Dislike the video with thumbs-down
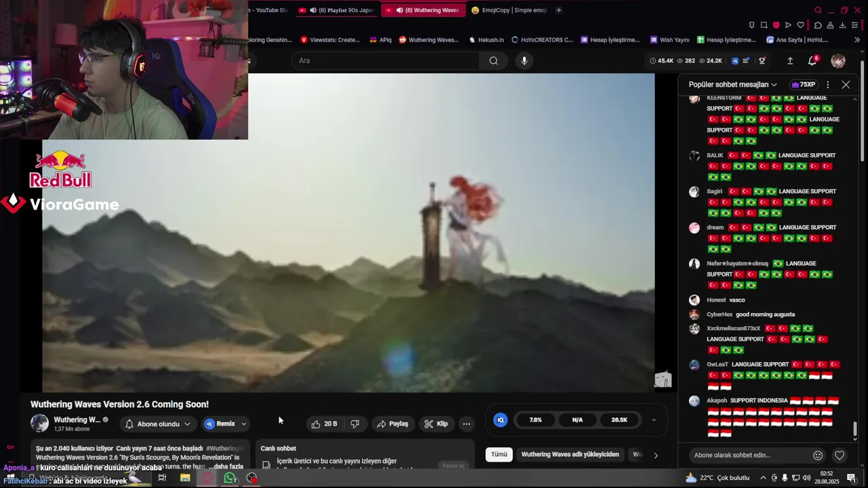The height and width of the screenshot is (488, 868). (x=355, y=424)
